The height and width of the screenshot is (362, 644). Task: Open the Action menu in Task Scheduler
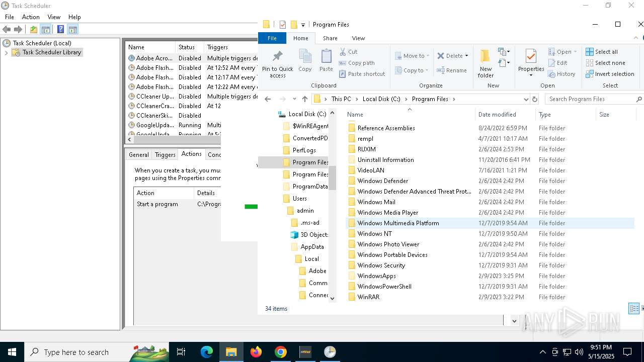31,17
